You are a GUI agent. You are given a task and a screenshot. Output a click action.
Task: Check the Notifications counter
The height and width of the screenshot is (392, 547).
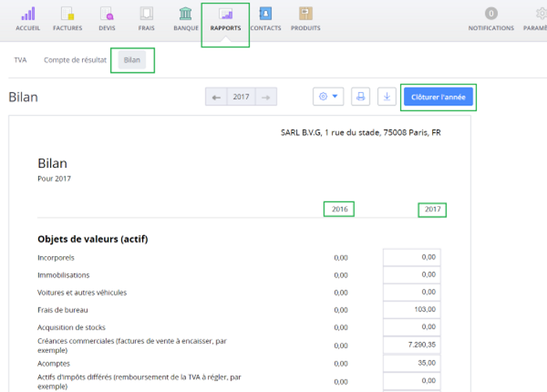(x=491, y=15)
